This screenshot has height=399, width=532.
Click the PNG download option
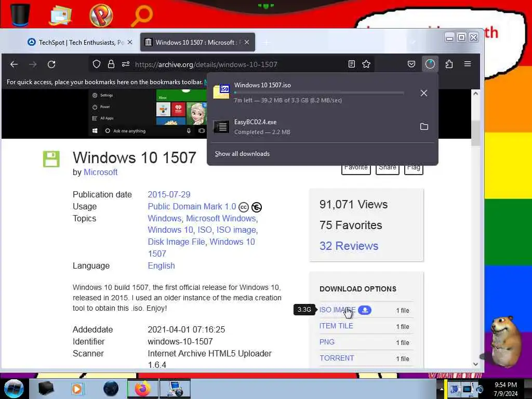327,342
